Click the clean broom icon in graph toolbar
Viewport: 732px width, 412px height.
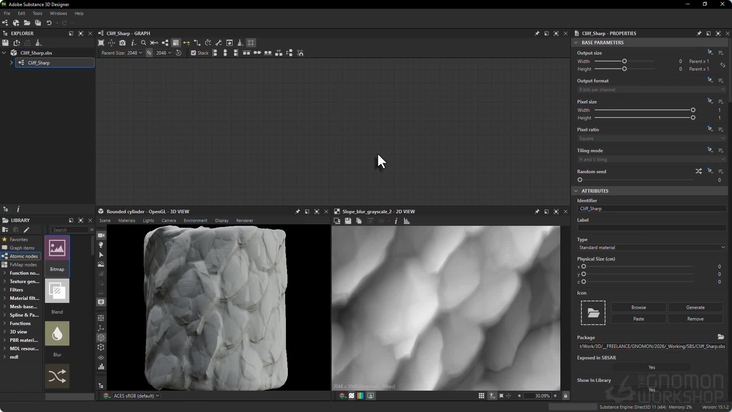tap(240, 43)
